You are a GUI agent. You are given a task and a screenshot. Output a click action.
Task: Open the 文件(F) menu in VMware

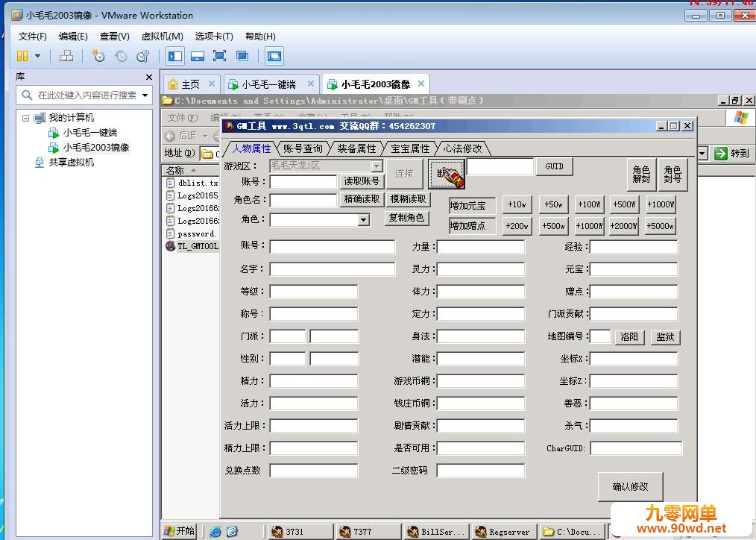(32, 36)
